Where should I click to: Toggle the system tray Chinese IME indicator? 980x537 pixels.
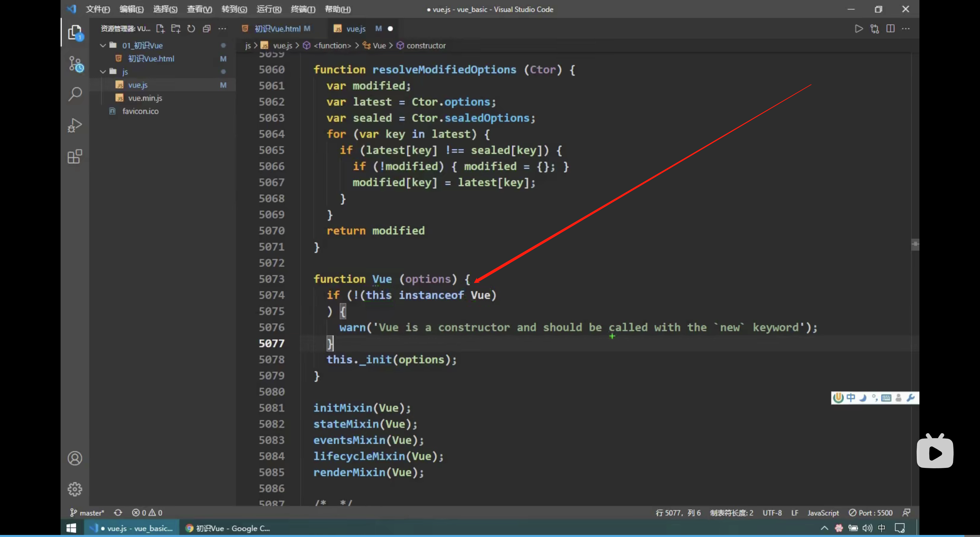[x=881, y=528]
